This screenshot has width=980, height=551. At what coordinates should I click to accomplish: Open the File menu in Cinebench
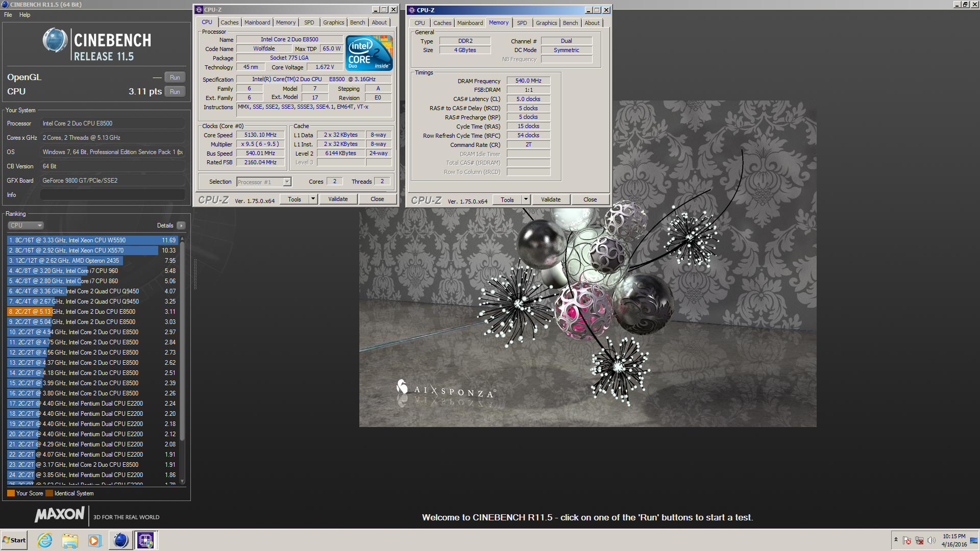pos(8,15)
